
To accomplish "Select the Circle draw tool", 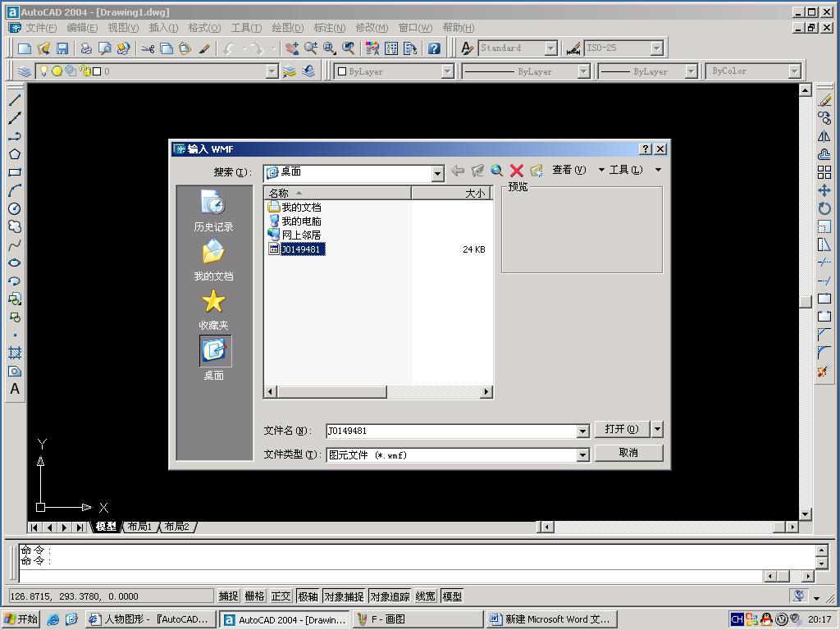I will tap(15, 208).
